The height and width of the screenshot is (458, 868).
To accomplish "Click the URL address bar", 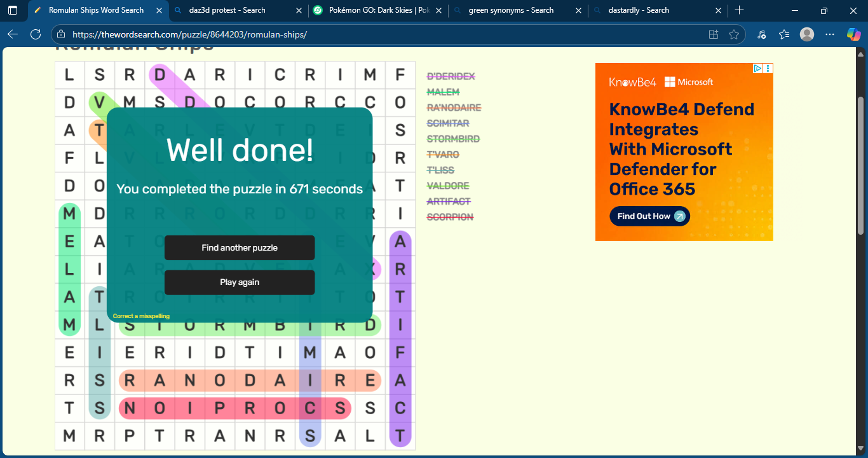I will tap(381, 34).
